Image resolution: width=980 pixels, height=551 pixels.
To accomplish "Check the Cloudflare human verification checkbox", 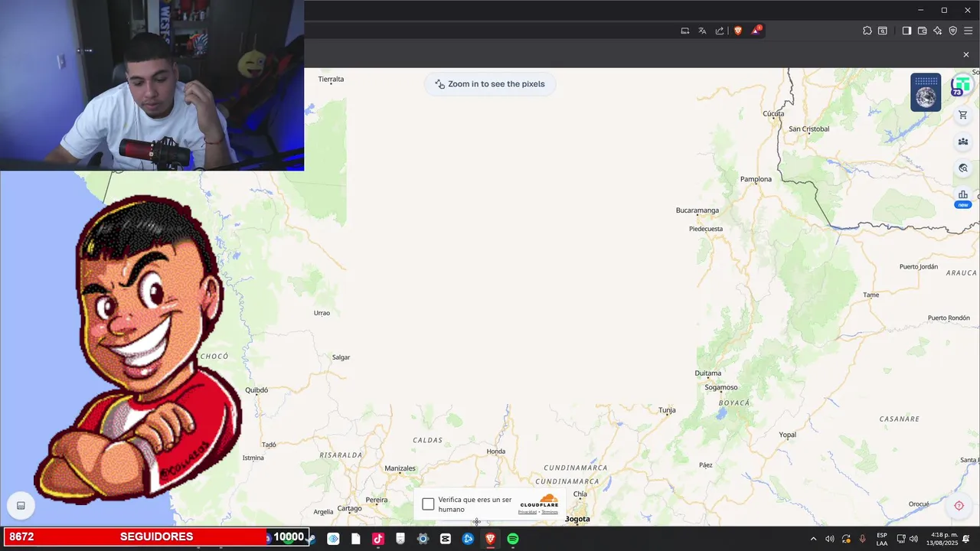I will (x=428, y=504).
